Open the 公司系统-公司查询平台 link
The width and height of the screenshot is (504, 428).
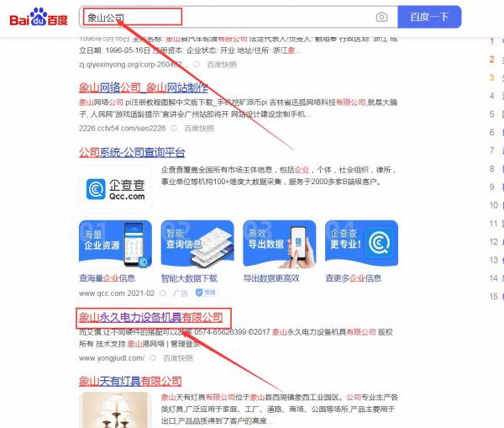coord(132,152)
